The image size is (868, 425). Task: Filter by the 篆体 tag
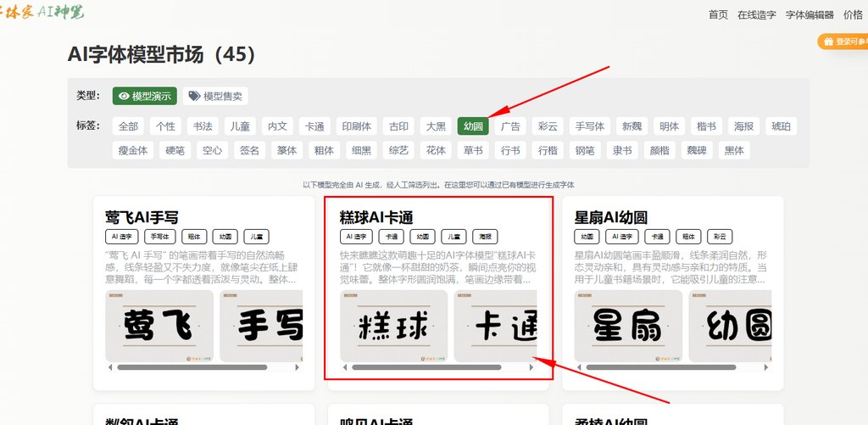click(287, 150)
